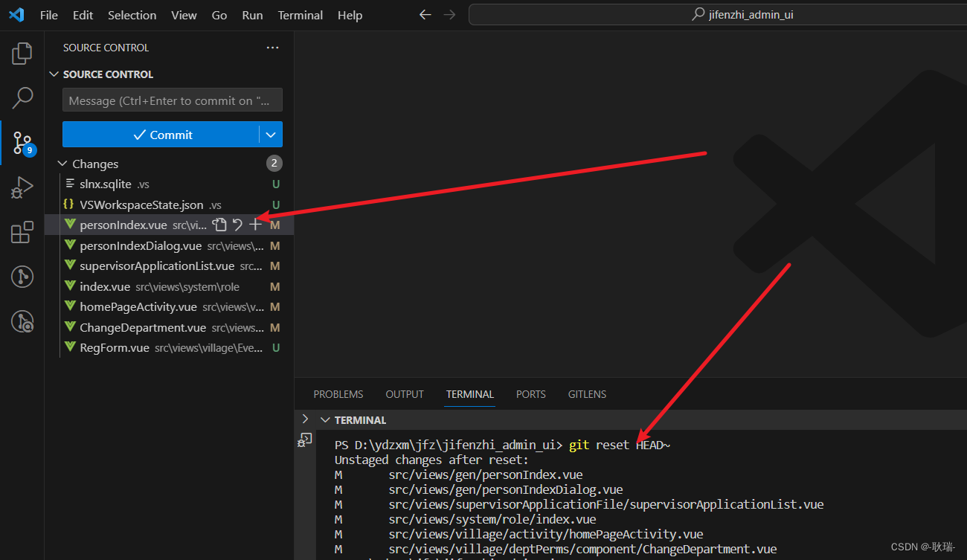This screenshot has height=560, width=967.
Task: Click the VS Code logo icon
Action: (16, 15)
